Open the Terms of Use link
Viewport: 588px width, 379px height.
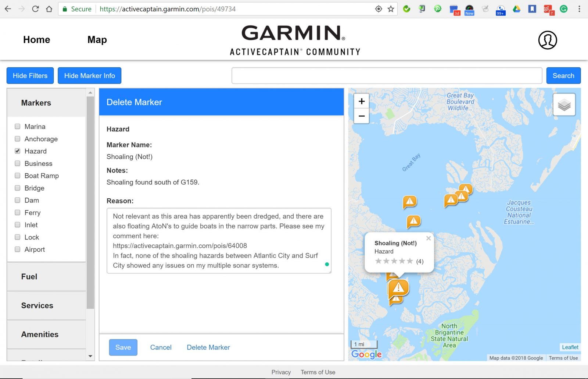pyautogui.click(x=318, y=372)
